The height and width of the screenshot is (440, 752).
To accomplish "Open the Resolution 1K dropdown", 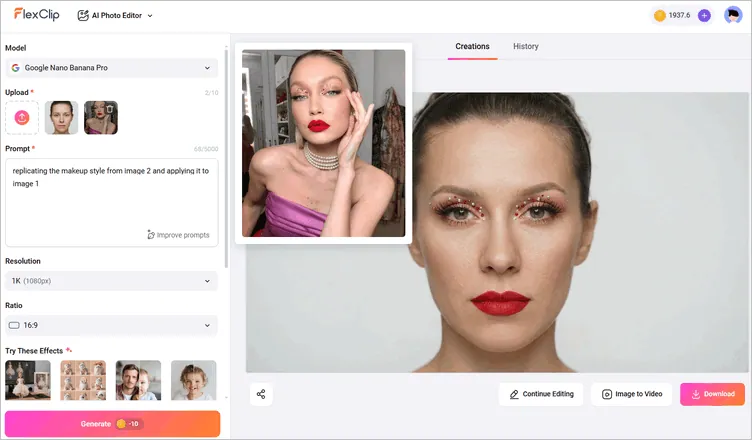I will click(x=111, y=281).
